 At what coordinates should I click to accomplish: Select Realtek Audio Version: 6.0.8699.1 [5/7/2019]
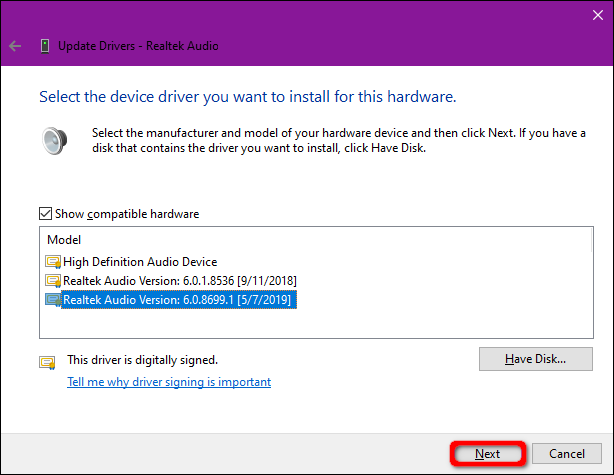pos(179,300)
